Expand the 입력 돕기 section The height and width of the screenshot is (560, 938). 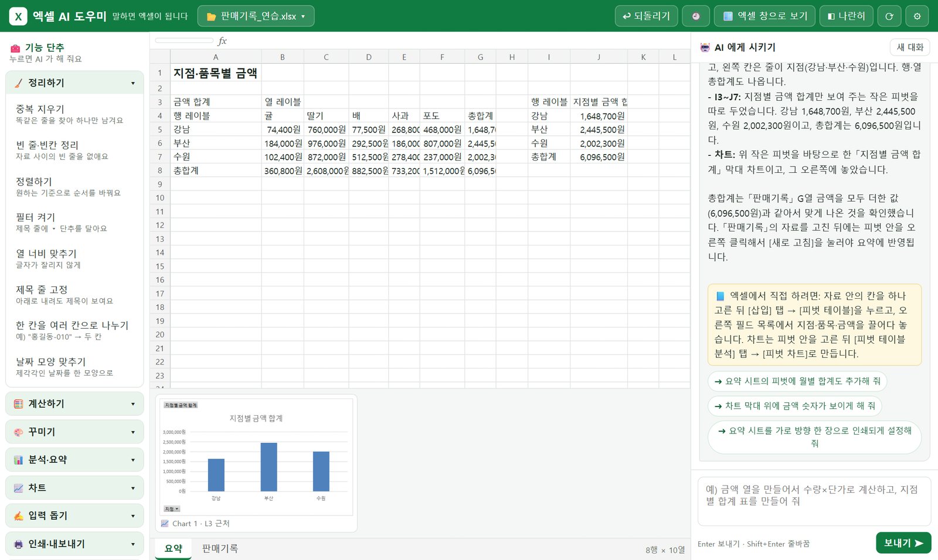[74, 516]
